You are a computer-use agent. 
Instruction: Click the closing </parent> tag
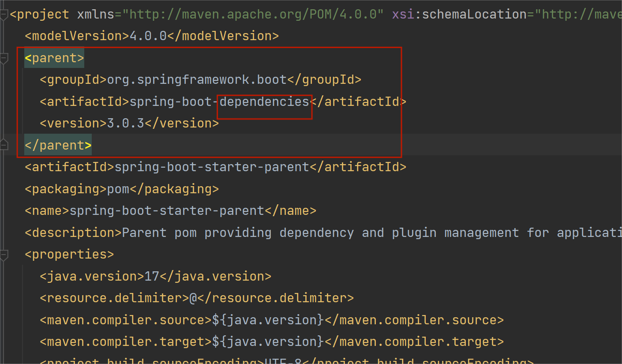coord(58,145)
